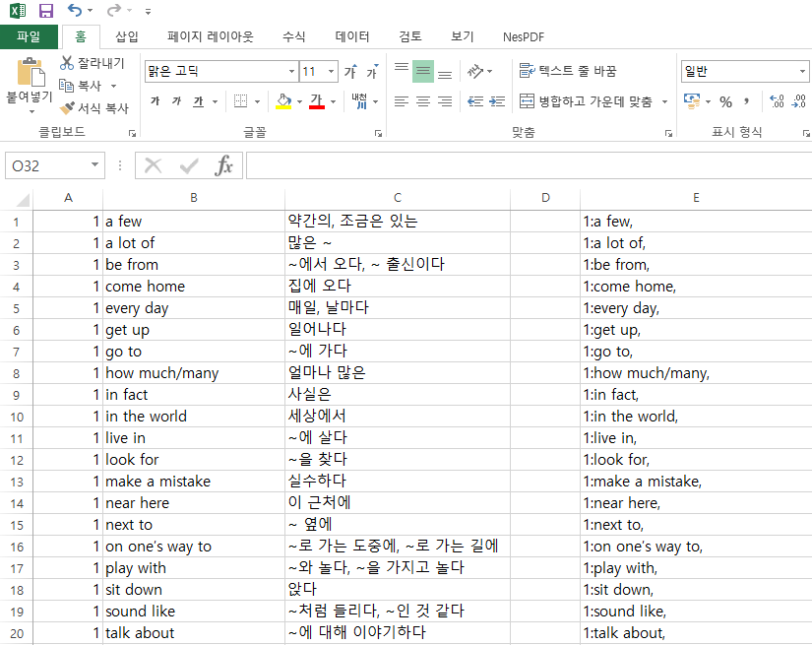The height and width of the screenshot is (645, 812).
Task: Click cell containing 'make a mistake'
Action: click(x=194, y=482)
